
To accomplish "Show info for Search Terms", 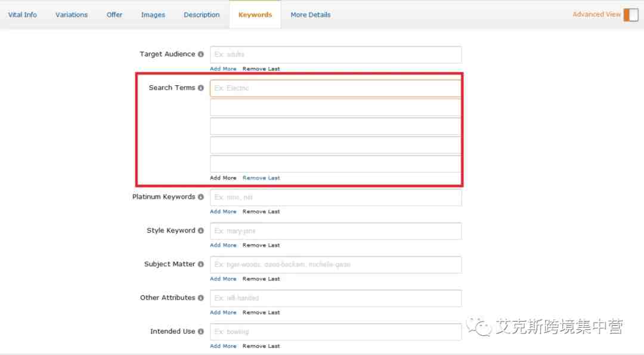I will [200, 88].
